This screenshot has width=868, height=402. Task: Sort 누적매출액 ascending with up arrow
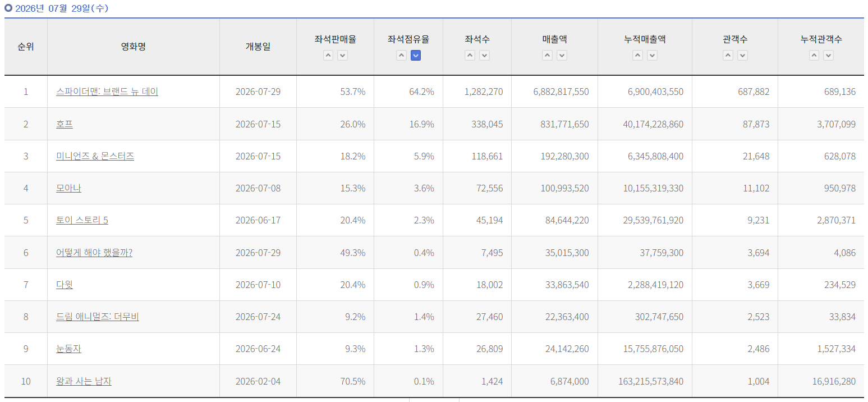click(x=637, y=55)
